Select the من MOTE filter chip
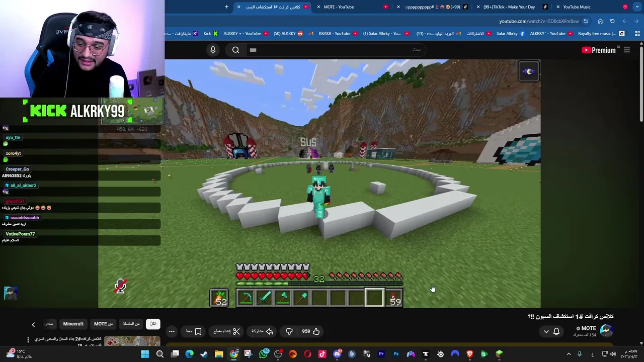This screenshot has width=644, height=362. click(x=104, y=324)
